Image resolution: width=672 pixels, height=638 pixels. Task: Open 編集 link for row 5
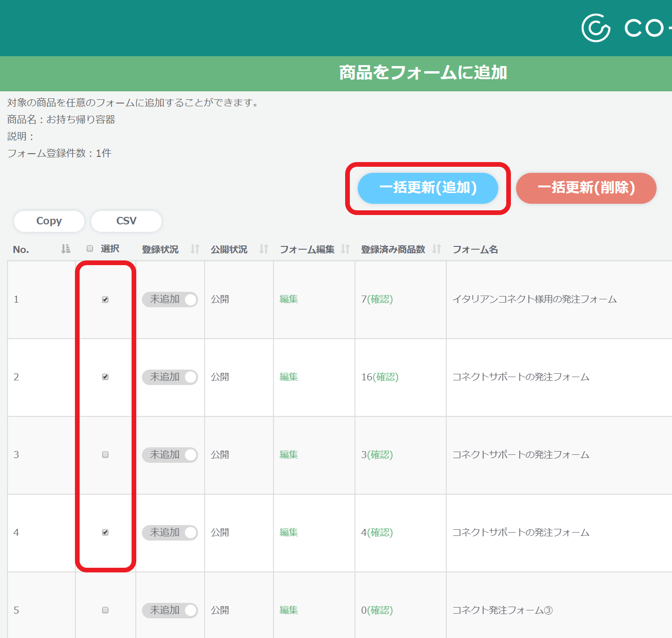[x=289, y=610]
